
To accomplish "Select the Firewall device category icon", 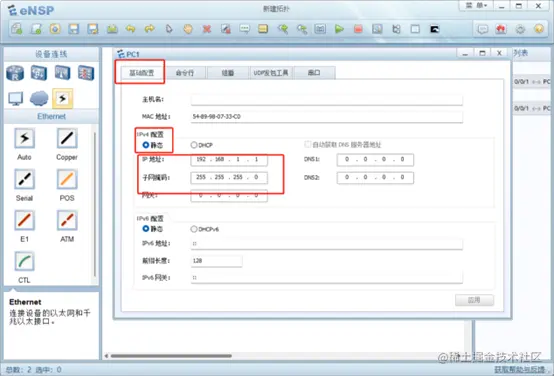I will point(86,73).
